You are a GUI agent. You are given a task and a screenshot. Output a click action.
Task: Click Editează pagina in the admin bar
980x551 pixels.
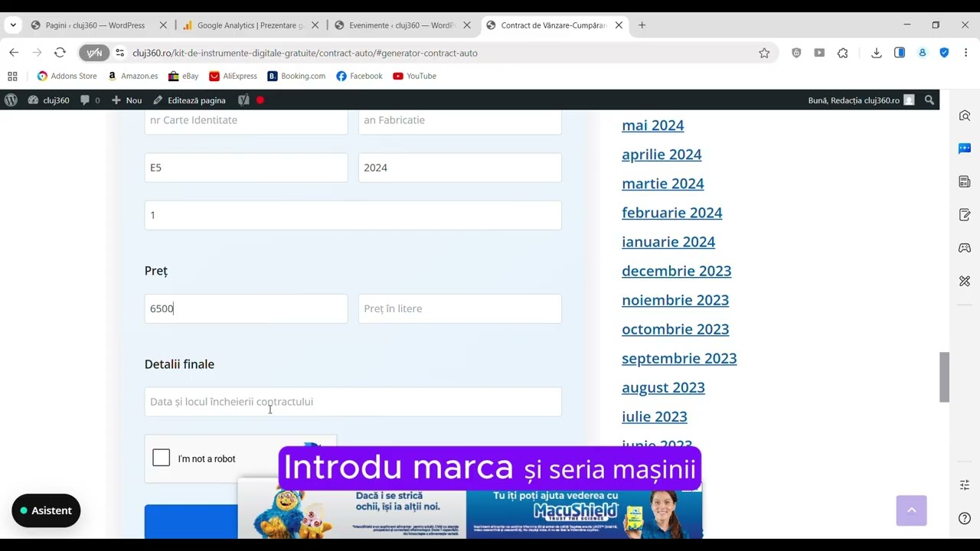point(189,100)
